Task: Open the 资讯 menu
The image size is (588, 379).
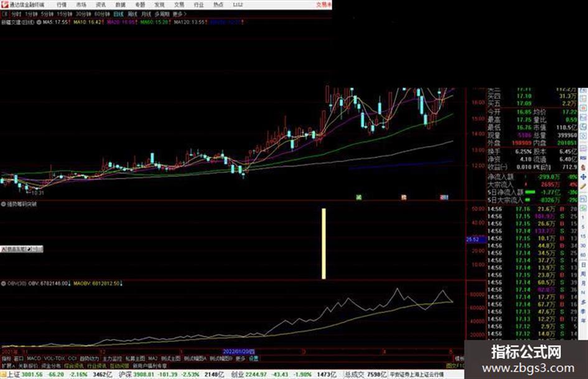Action: [101, 4]
